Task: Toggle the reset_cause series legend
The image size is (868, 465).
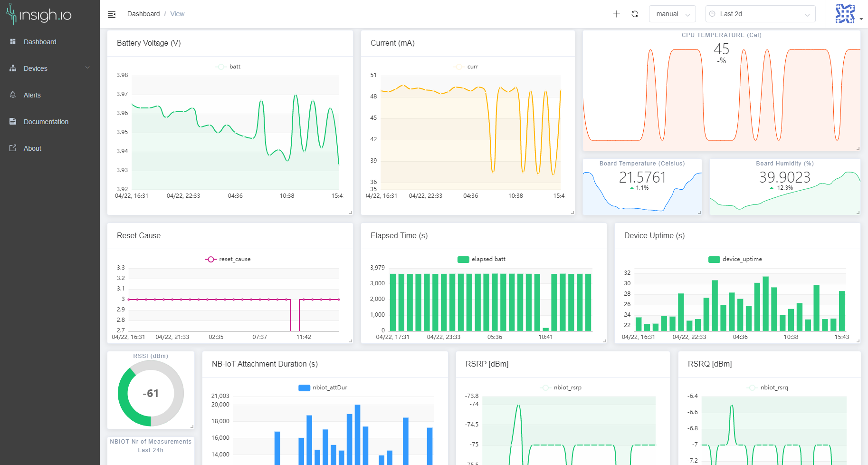Action: [228, 259]
